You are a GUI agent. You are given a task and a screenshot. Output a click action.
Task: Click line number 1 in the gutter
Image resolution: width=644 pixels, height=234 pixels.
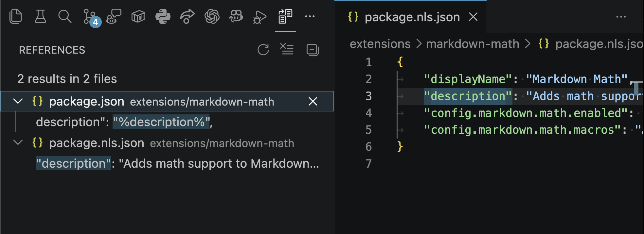click(x=369, y=62)
